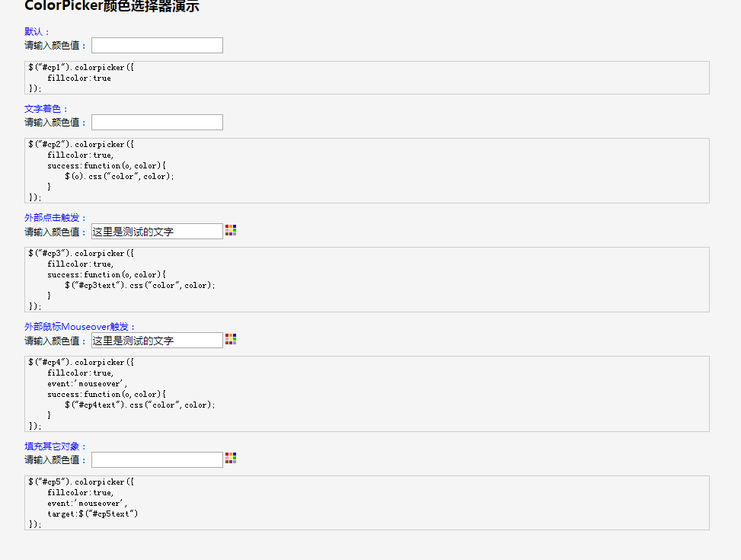Click the 外部鼠标Mouseover触发 heading
The width and height of the screenshot is (741, 560).
[x=80, y=327]
